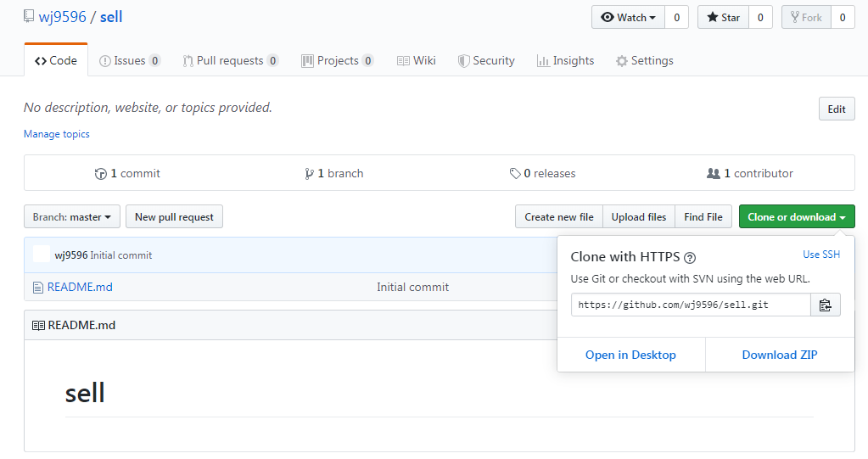Viewport: 868px width, 459px height.
Task: Click the Create new file button
Action: point(559,217)
